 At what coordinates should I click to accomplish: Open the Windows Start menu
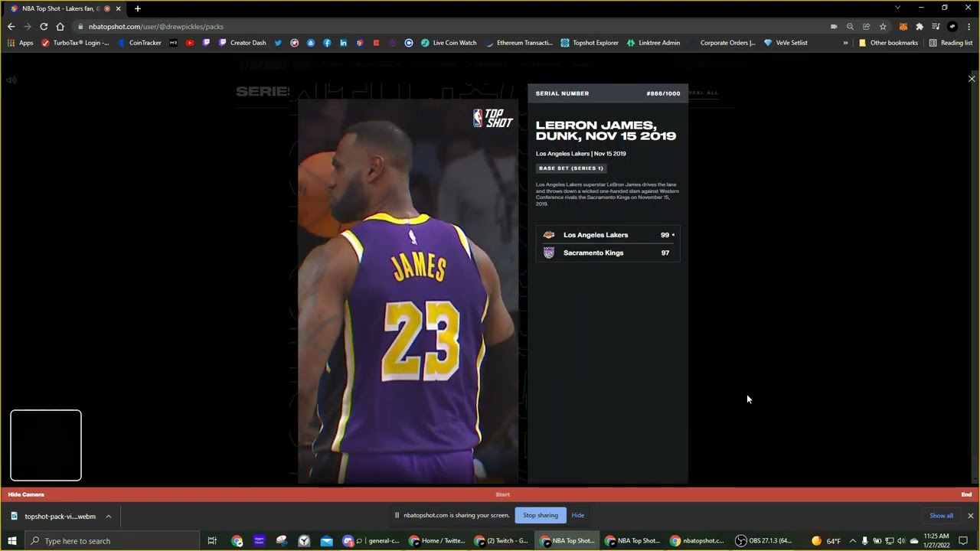(x=12, y=541)
